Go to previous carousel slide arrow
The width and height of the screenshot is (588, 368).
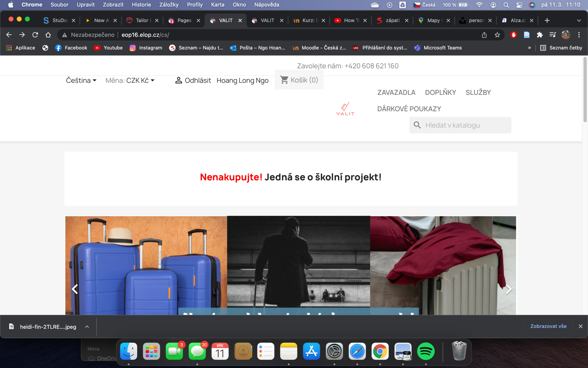75,289
